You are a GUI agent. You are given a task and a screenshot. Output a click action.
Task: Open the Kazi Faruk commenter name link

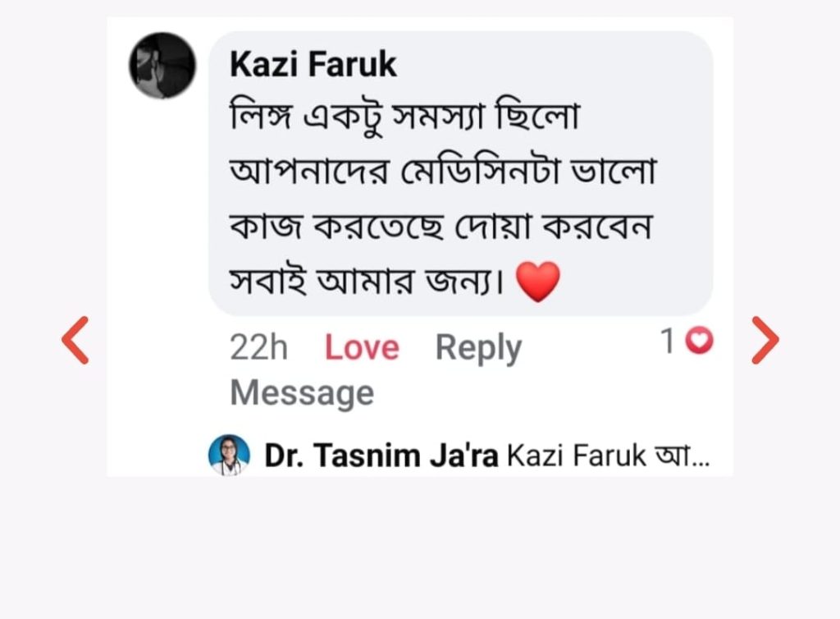[x=313, y=64]
